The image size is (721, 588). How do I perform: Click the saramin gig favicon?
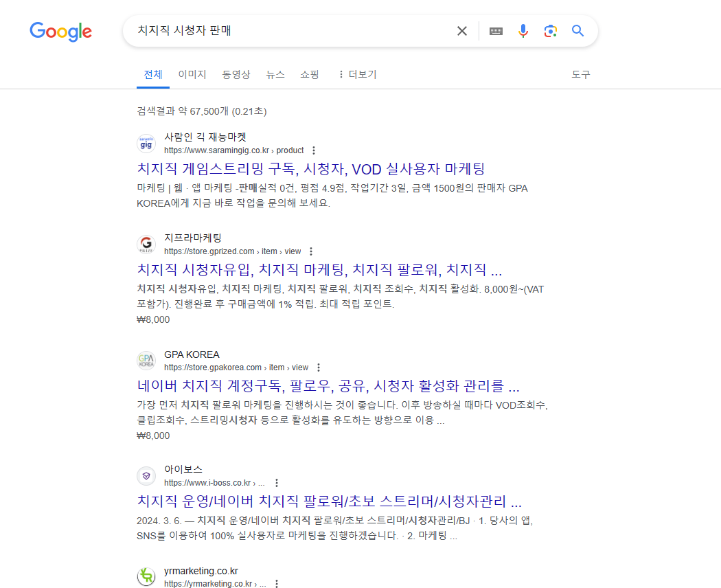pos(146,144)
